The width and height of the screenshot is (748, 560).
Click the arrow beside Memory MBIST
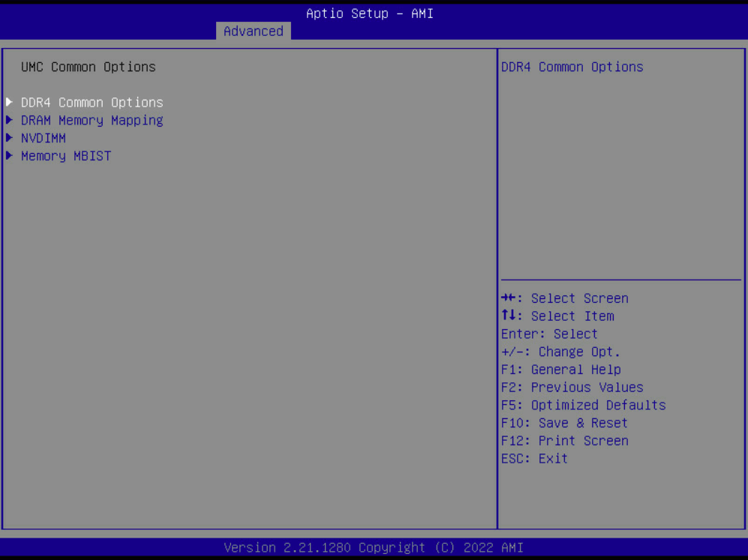[x=9, y=155]
